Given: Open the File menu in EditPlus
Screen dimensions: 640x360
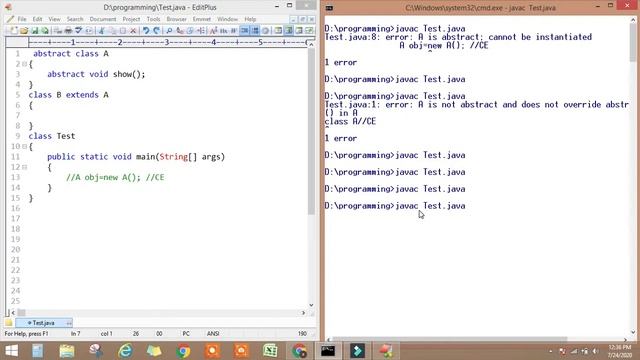Looking at the screenshot, I should pos(22,19).
